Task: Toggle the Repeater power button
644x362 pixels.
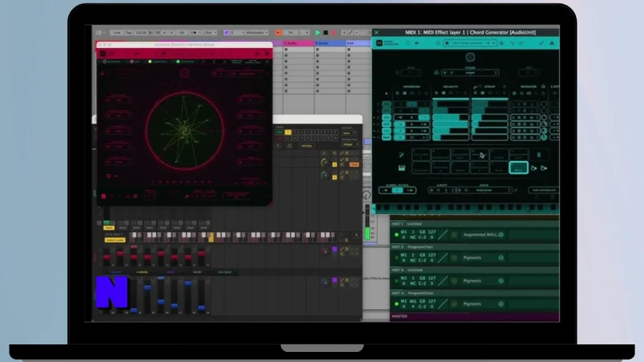Action: click(x=543, y=87)
